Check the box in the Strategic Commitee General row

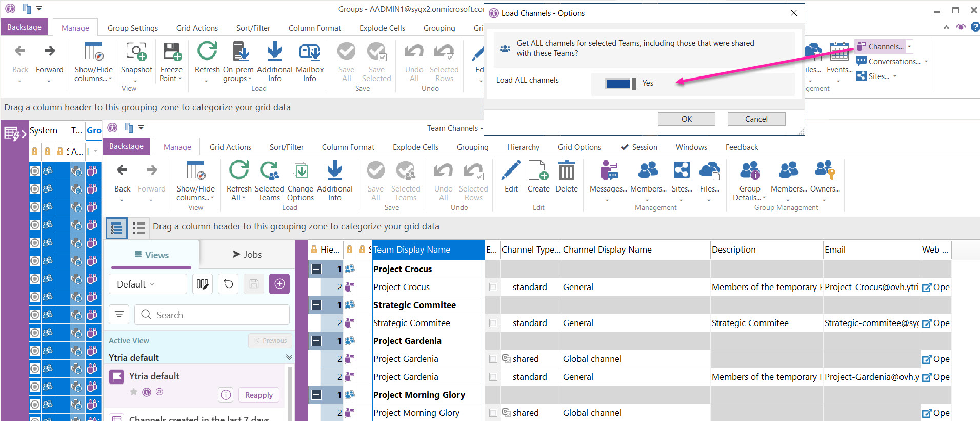point(493,323)
